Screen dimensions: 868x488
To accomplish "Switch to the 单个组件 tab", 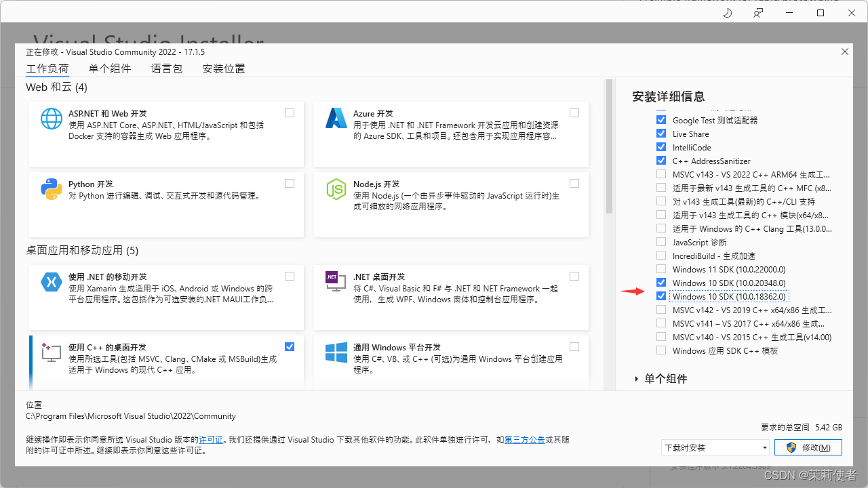I will 110,68.
